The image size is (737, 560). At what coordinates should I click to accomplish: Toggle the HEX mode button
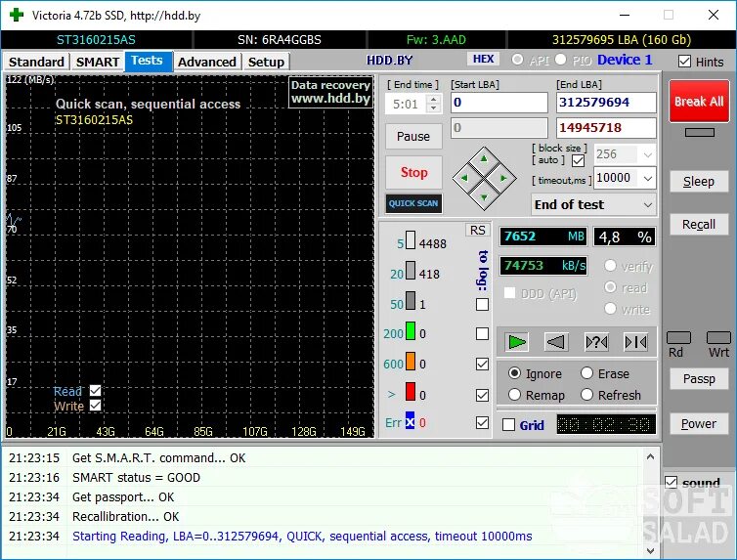tap(483, 59)
